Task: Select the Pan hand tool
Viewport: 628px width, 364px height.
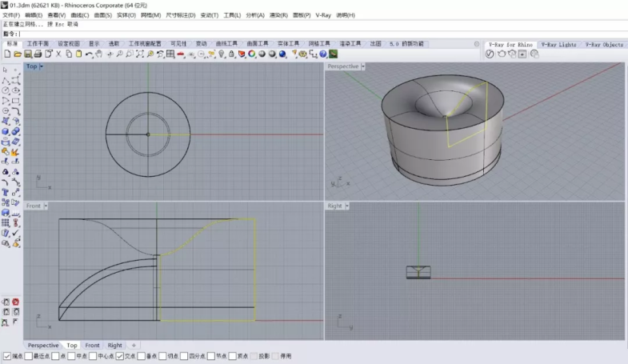Action: pyautogui.click(x=98, y=54)
